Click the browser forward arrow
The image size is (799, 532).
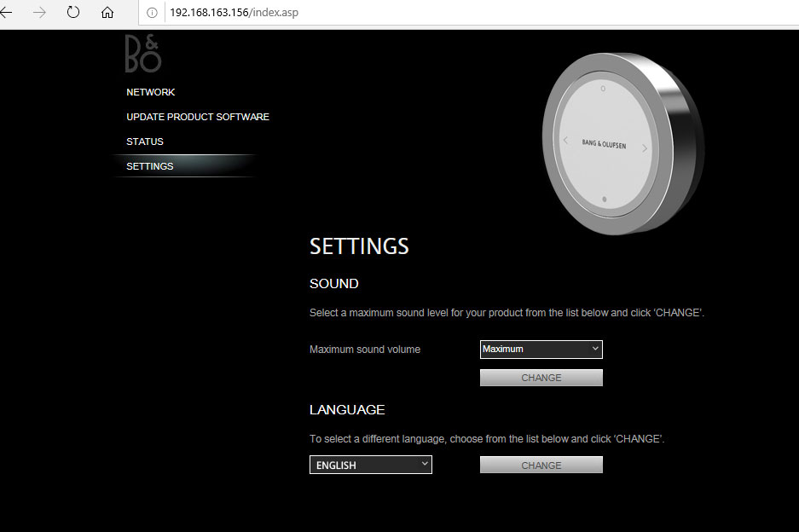[x=39, y=13]
